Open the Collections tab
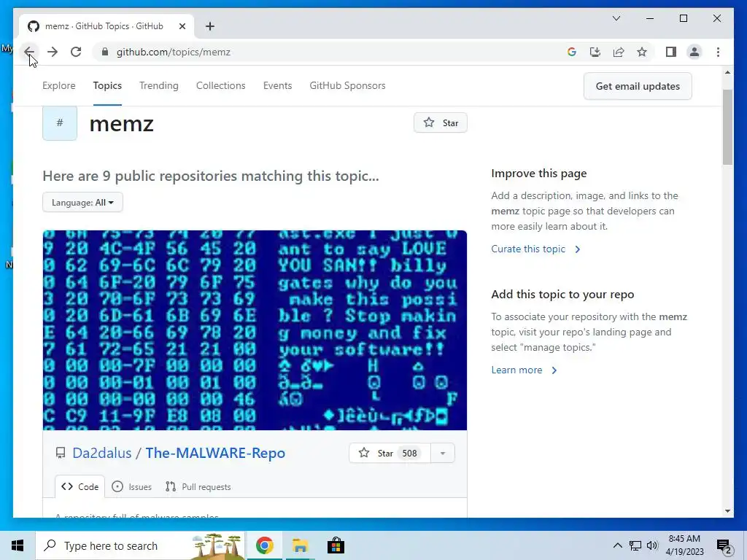Viewport: 747px width, 560px height. pyautogui.click(x=220, y=86)
